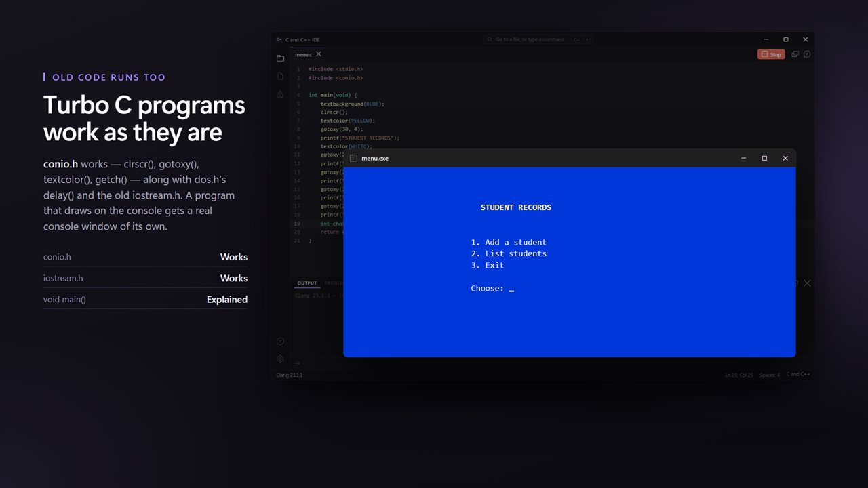
Task: Minimize the C and C++ IDE window
Action: tap(766, 39)
